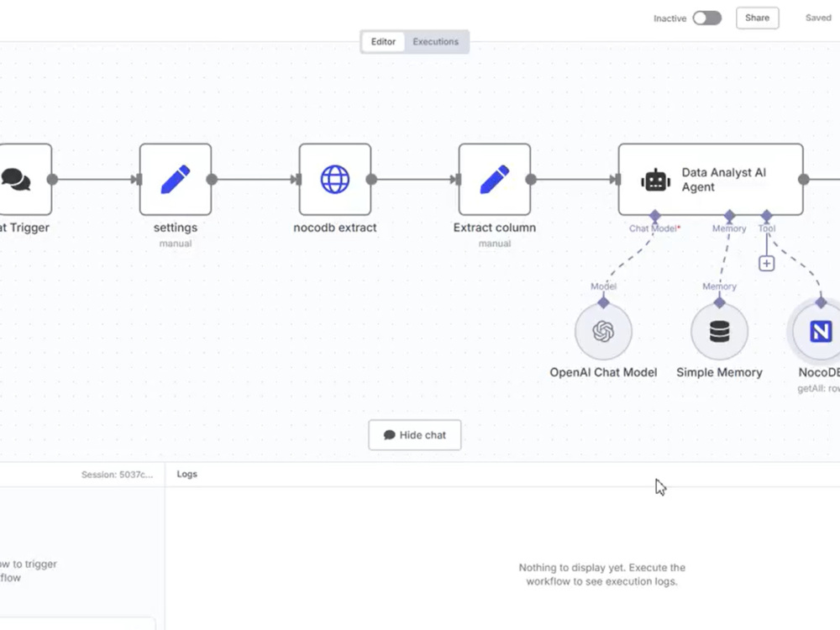Click the Session 5037c... identifier
Viewport: 840px width, 630px height.
coord(117,475)
